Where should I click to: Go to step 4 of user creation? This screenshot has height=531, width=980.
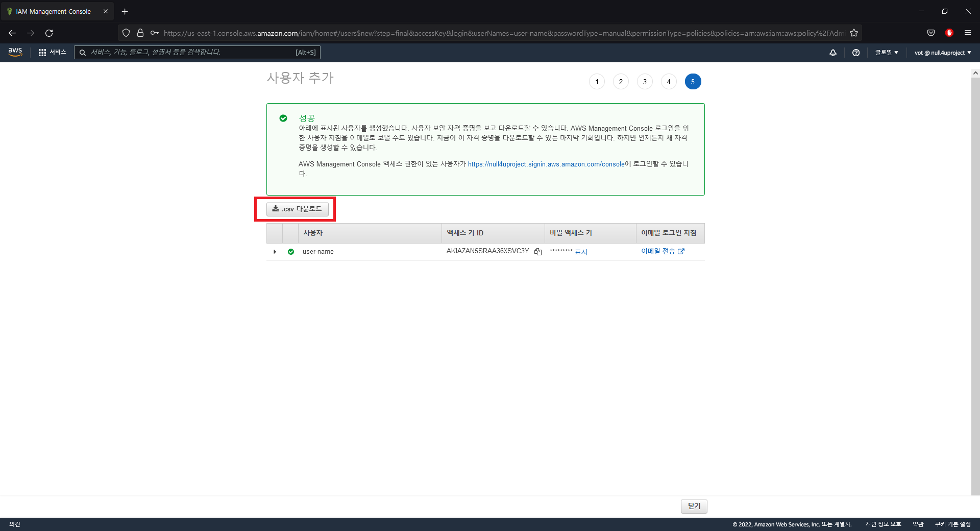(x=669, y=82)
